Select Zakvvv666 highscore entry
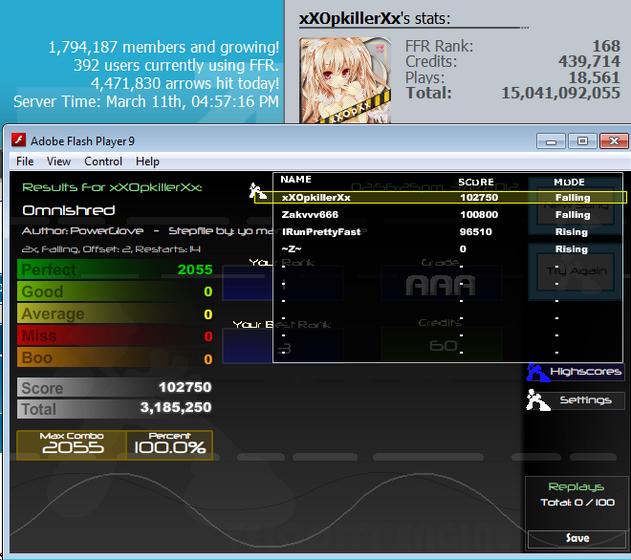 click(448, 214)
